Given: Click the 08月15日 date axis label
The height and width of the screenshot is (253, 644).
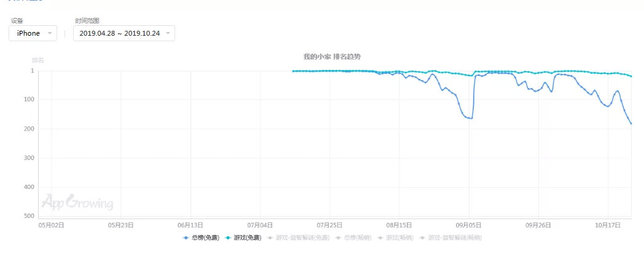Looking at the screenshot, I should click(x=399, y=225).
